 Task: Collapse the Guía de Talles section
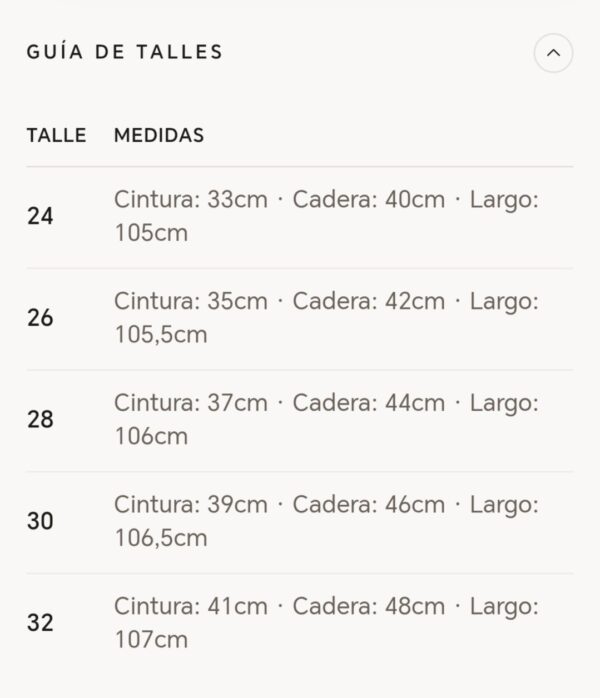point(553,53)
